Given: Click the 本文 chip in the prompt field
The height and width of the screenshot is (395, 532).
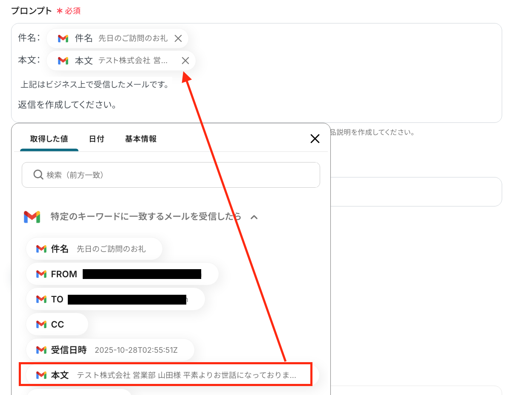Looking at the screenshot, I should pos(121,61).
